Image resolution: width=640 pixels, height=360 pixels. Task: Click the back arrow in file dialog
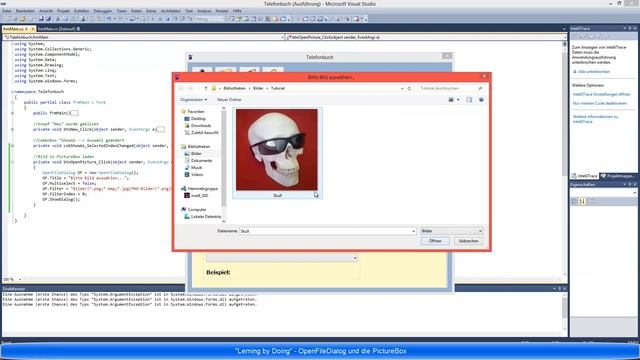pyautogui.click(x=181, y=88)
